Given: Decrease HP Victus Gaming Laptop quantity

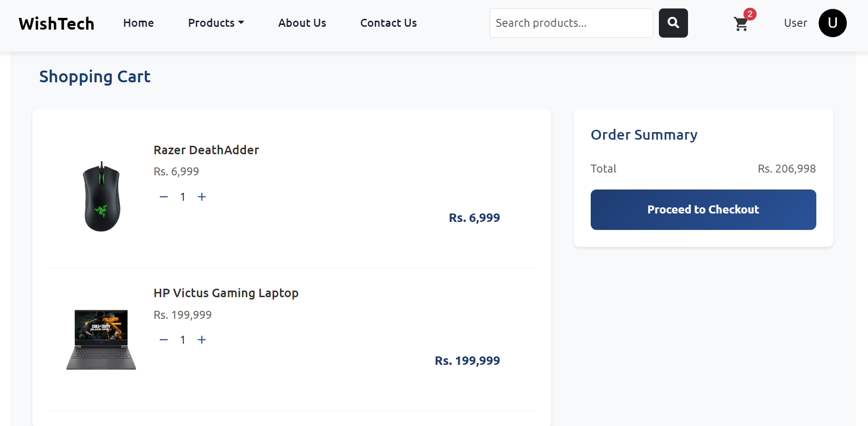Looking at the screenshot, I should tap(164, 340).
